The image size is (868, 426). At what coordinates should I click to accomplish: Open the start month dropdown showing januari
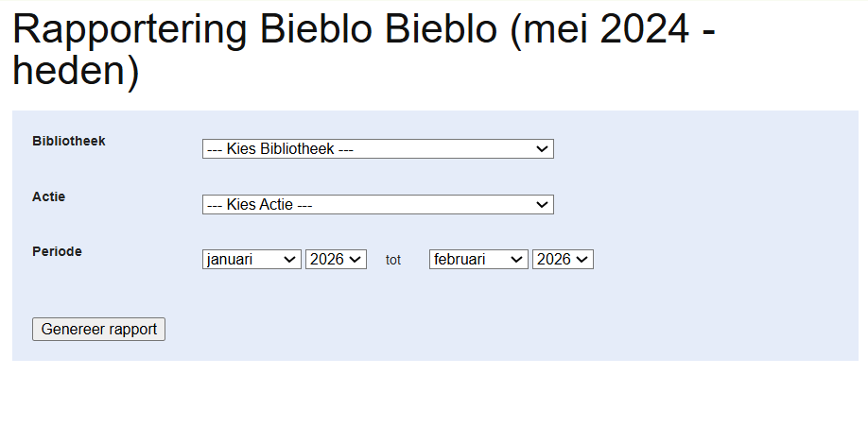point(252,260)
